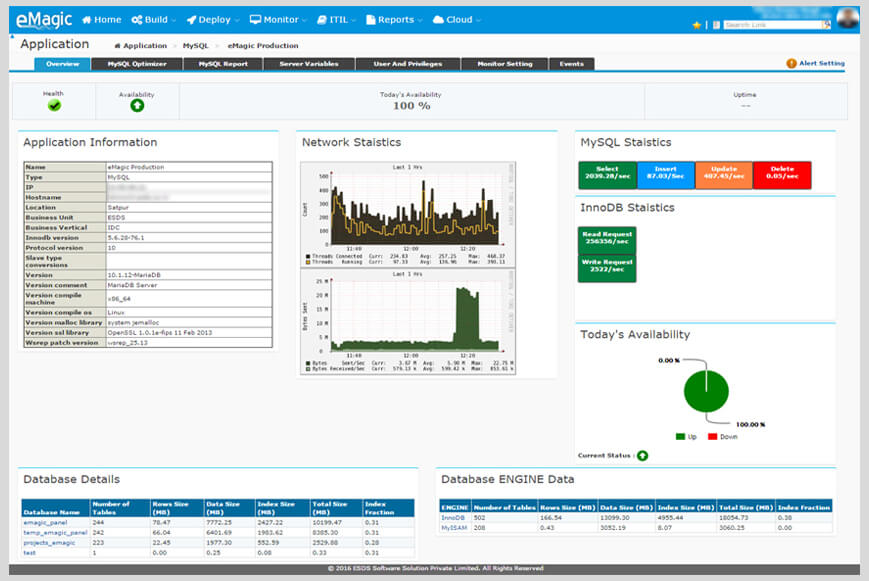The image size is (869, 581).
Task: Click the Today's Availability 100 % value
Action: (411, 105)
